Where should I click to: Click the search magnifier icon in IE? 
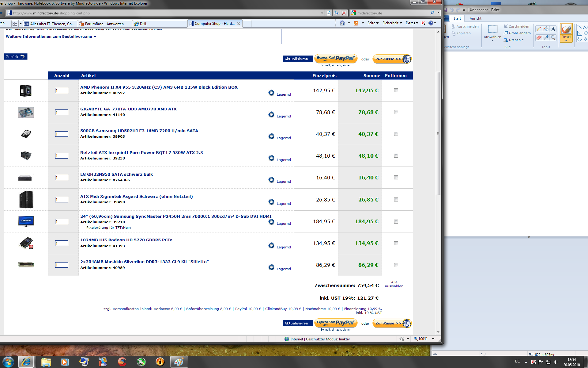432,13
